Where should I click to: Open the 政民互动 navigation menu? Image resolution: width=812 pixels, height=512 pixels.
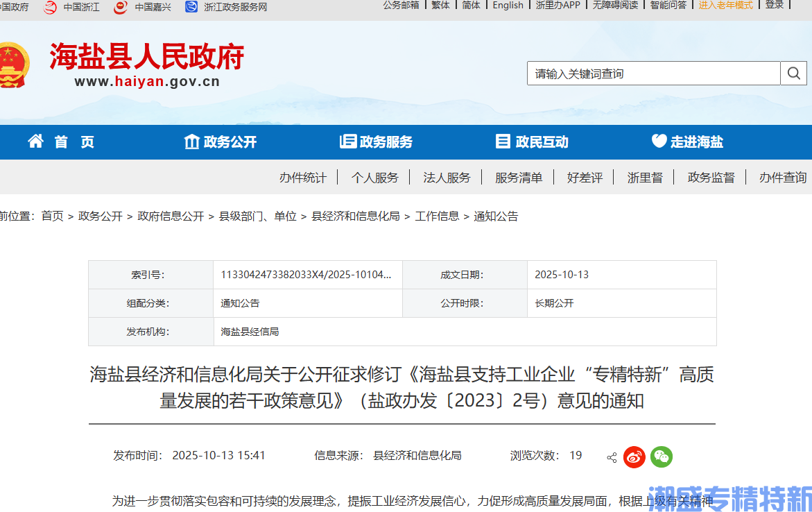pos(532,142)
